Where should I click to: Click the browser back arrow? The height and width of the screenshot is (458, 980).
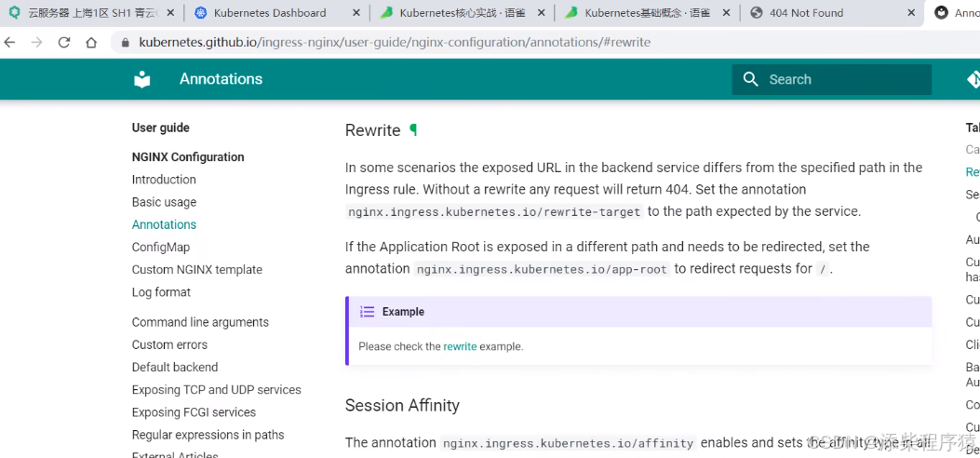pos(8,43)
